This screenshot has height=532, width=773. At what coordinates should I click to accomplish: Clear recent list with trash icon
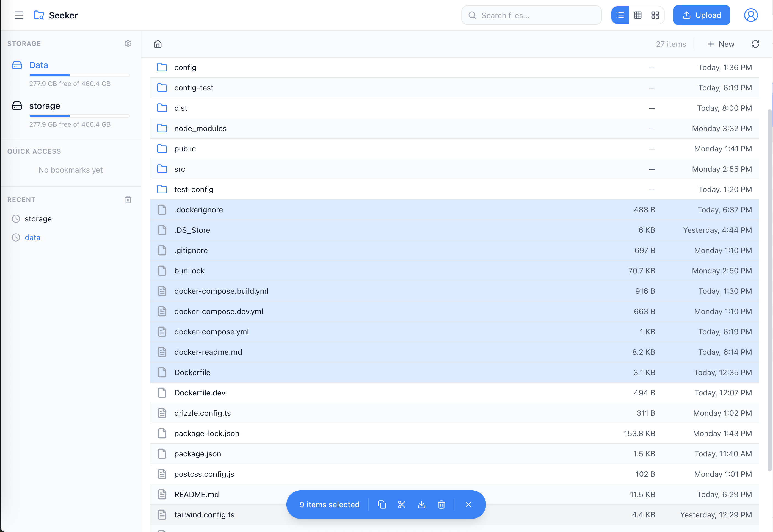[x=128, y=200]
